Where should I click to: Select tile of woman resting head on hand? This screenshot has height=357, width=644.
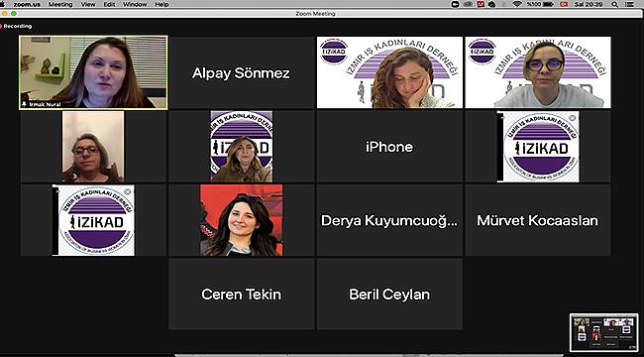(x=389, y=72)
